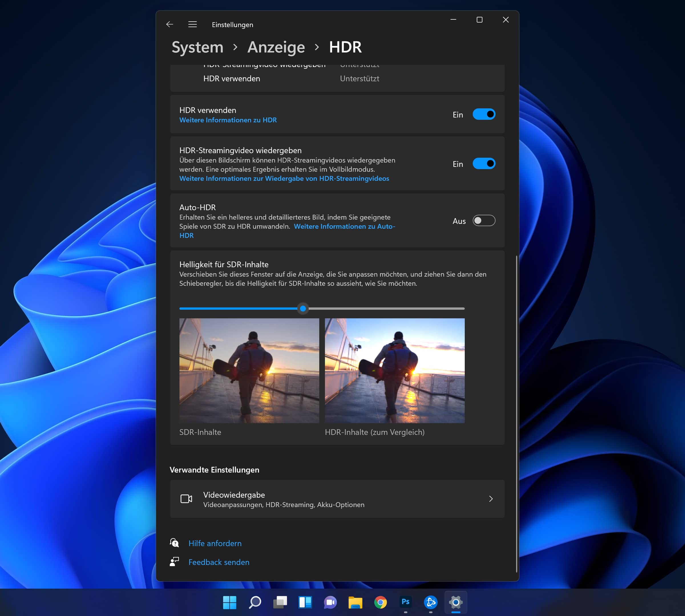This screenshot has height=616, width=685.
Task: Click the Feedback senden link
Action: pyautogui.click(x=219, y=562)
